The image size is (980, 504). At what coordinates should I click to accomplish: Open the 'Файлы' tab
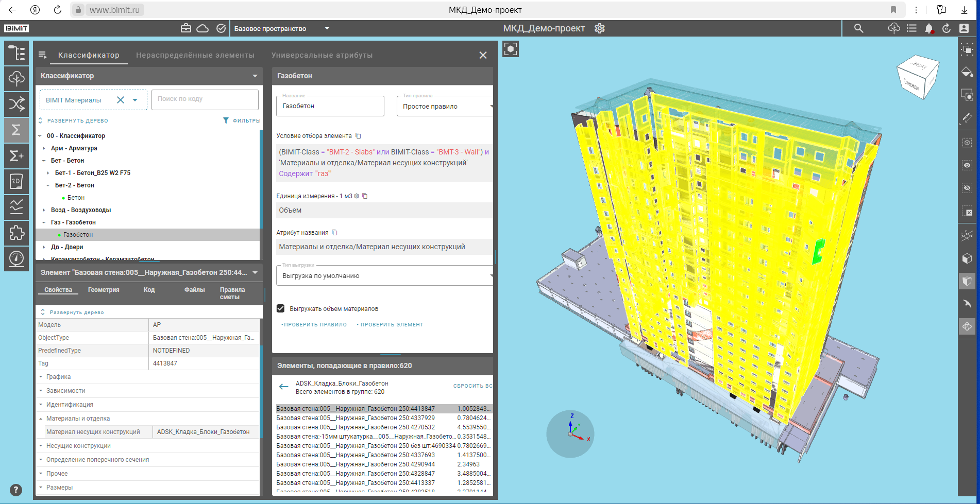195,290
